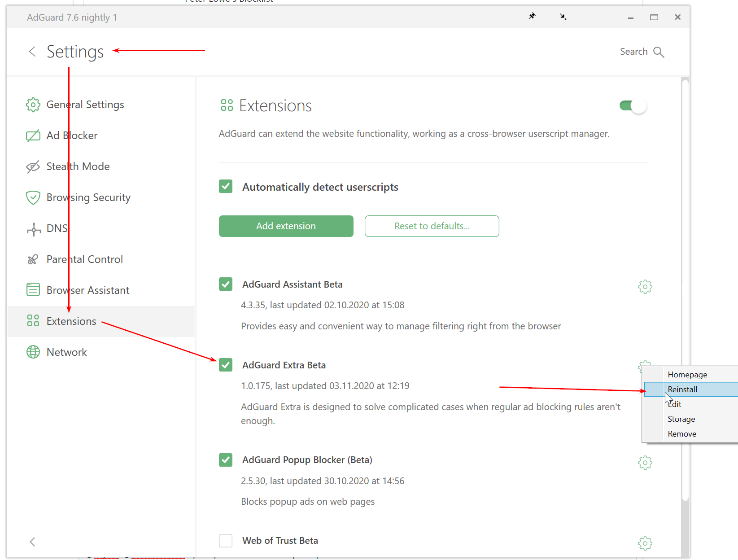Click the AdGuard Extra Beta title

[x=284, y=365]
